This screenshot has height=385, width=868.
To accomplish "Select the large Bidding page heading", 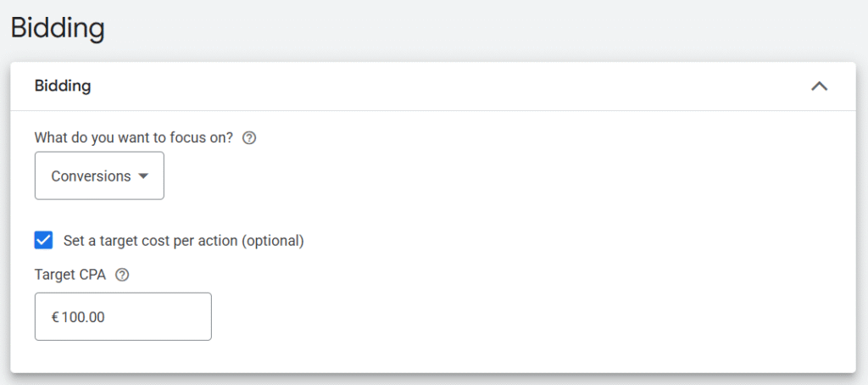I will 58,28.
